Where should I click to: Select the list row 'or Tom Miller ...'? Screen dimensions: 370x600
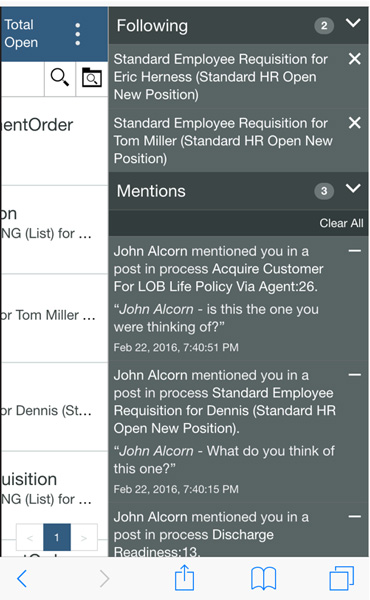(54, 318)
